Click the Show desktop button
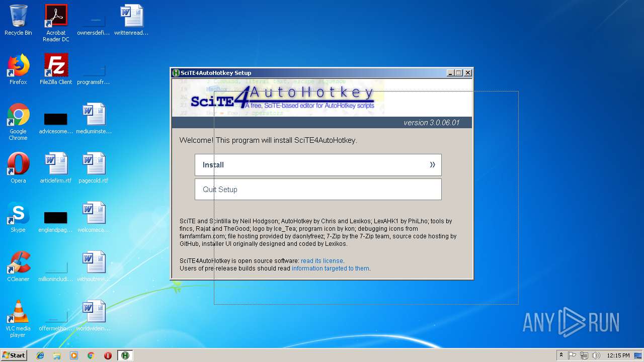This screenshot has height=362, width=644. pyautogui.click(x=639, y=355)
